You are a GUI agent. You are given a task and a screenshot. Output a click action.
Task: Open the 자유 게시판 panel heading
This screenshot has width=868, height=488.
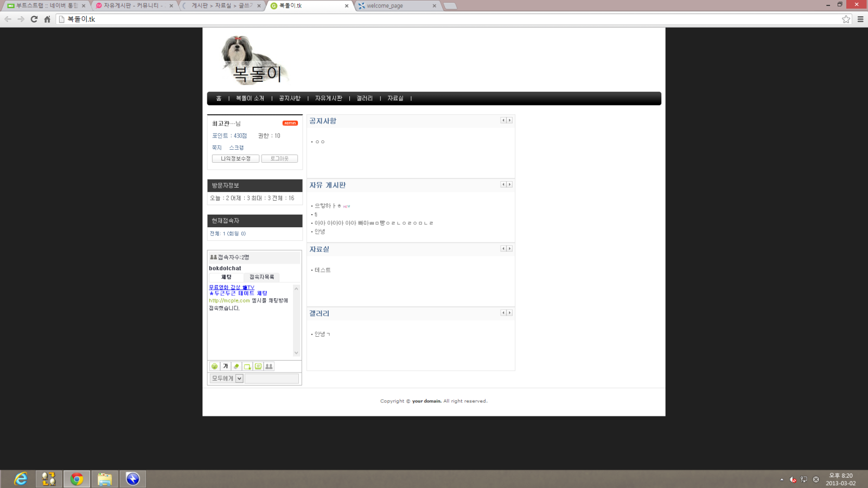point(328,185)
